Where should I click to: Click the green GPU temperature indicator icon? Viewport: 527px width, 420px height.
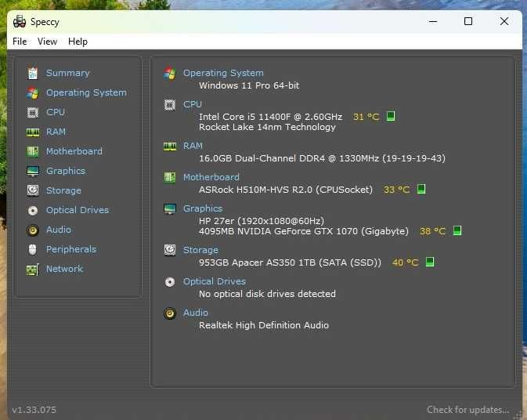(457, 230)
